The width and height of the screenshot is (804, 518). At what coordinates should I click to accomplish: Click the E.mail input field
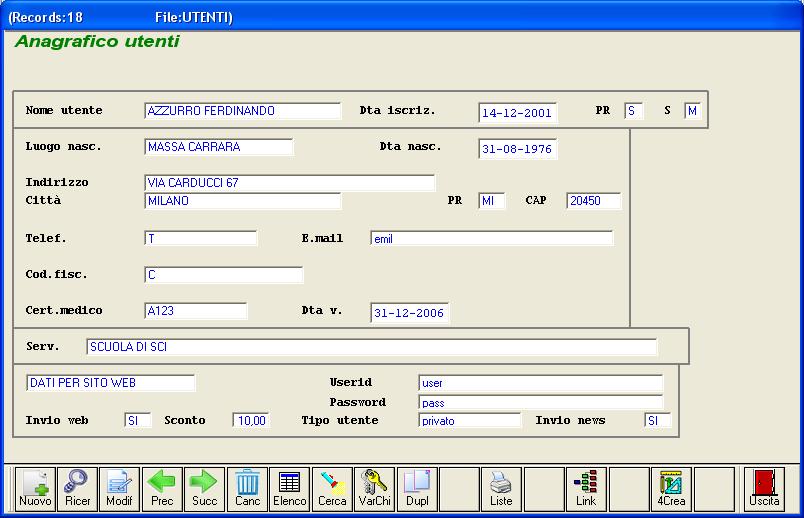click(x=491, y=238)
